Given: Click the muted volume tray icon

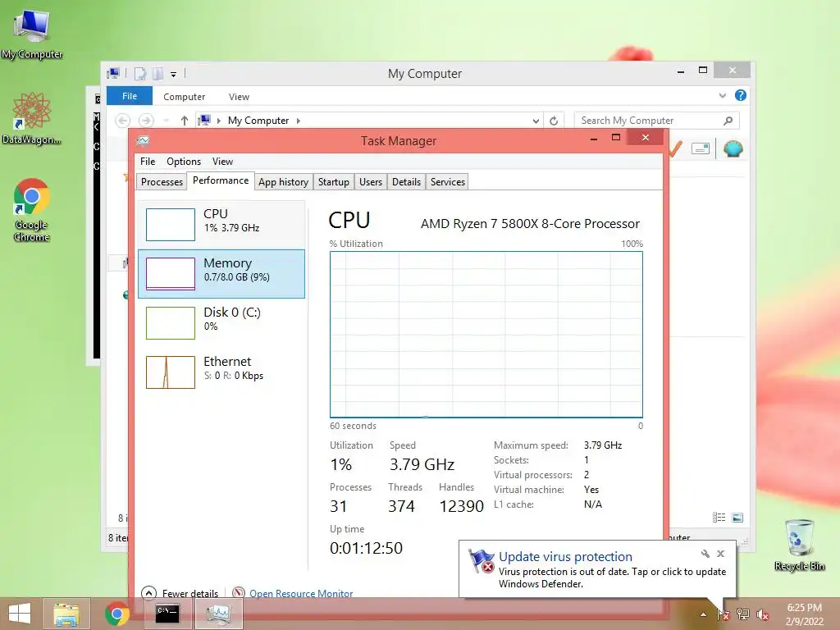Looking at the screenshot, I should (763, 614).
